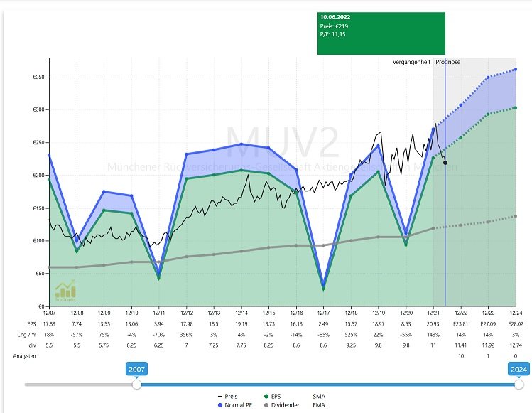The image size is (532, 413).
Task: Click the Vergangenheit label
Action: (411, 62)
